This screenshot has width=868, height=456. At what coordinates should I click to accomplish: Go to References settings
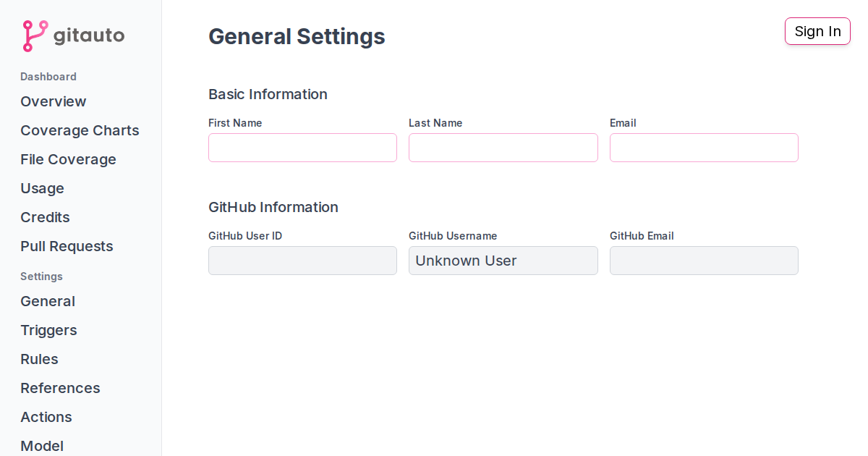[x=60, y=388]
